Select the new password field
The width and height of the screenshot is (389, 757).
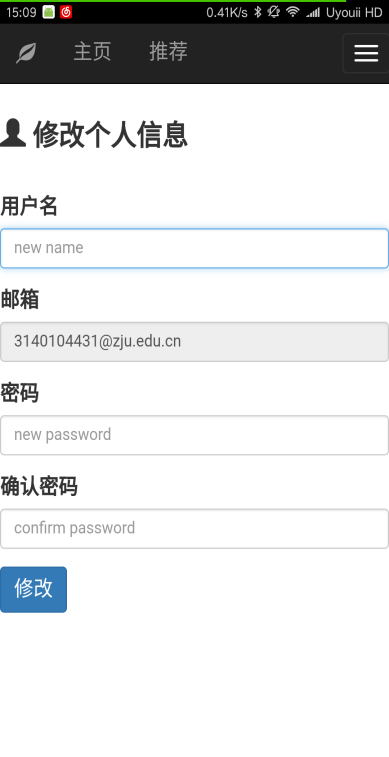[x=194, y=435]
